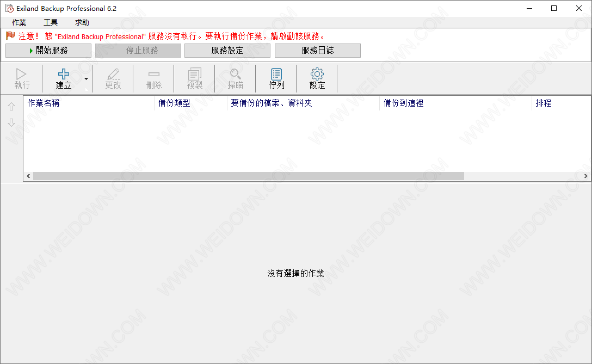Maximize the Exiland Backup window

tap(554, 8)
